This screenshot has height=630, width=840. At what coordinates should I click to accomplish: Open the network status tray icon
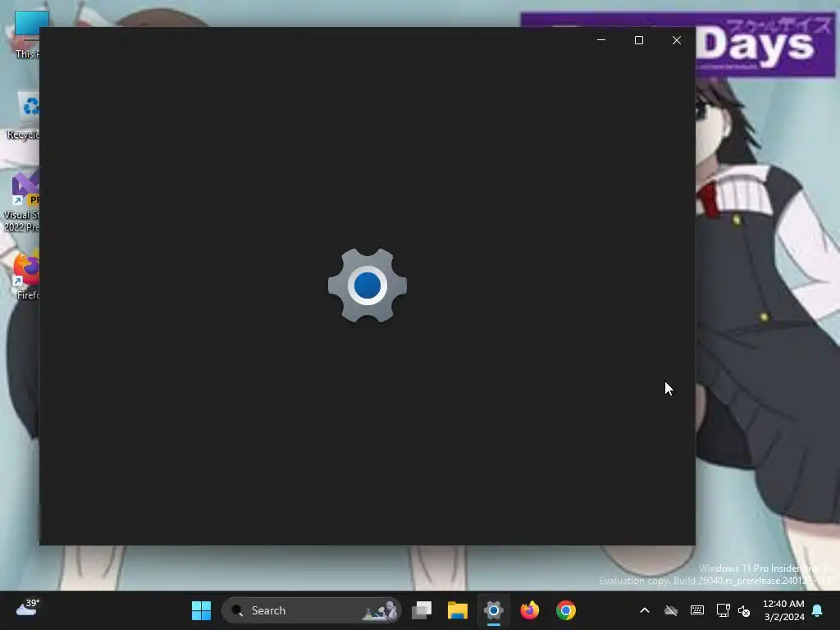point(723,610)
